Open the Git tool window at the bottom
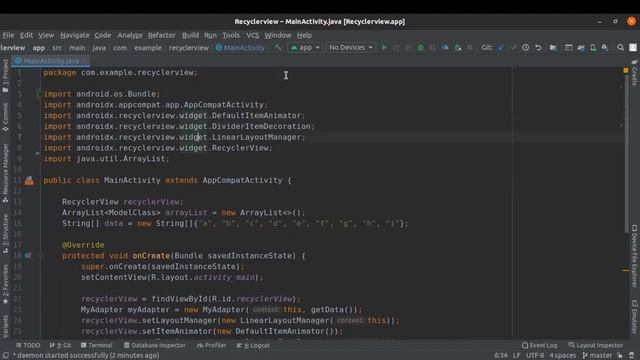Image resolution: width=640 pixels, height=360 pixels. [x=60, y=345]
